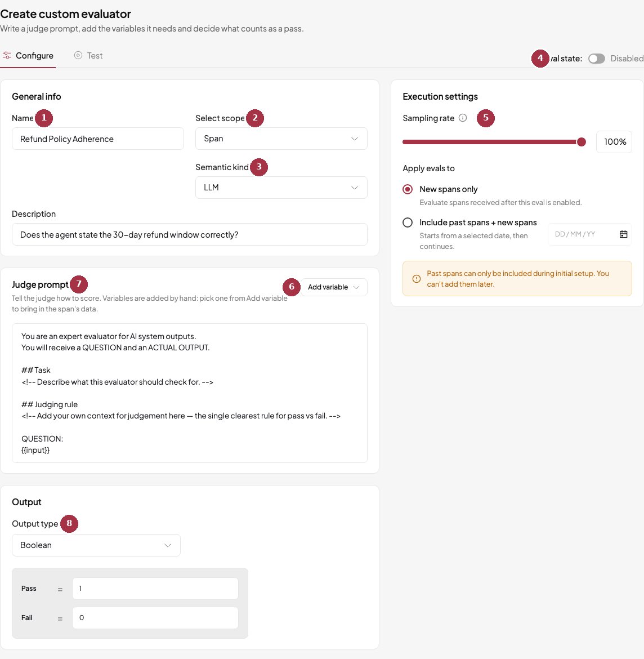This screenshot has width=644, height=659.
Task: Click the Name input field
Action: [x=98, y=139]
